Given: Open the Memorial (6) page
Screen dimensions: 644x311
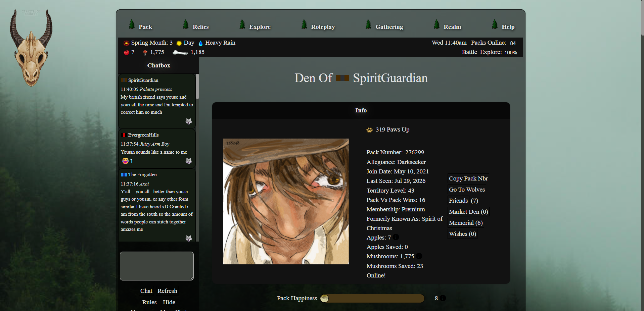Looking at the screenshot, I should 466,223.
